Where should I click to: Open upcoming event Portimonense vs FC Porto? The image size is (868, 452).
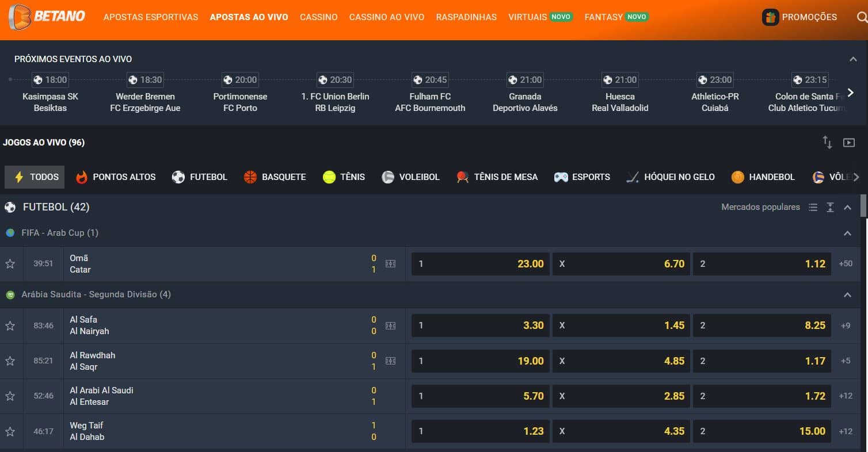240,93
